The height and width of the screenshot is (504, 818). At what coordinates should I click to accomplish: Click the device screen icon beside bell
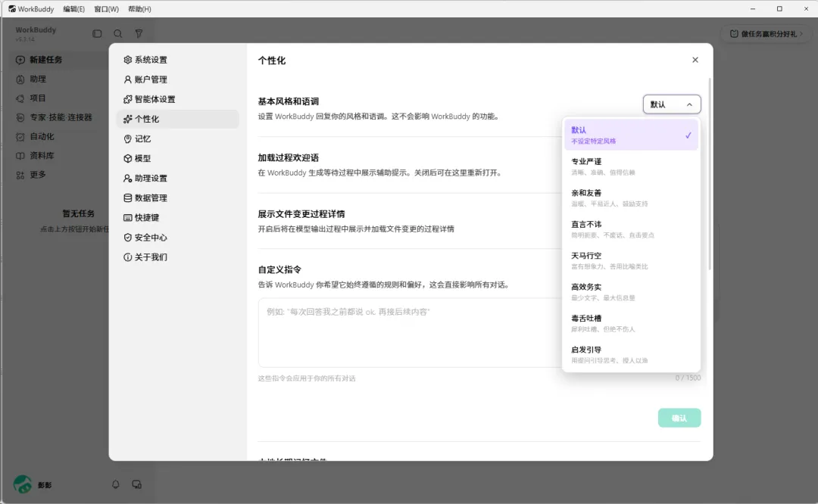click(136, 485)
